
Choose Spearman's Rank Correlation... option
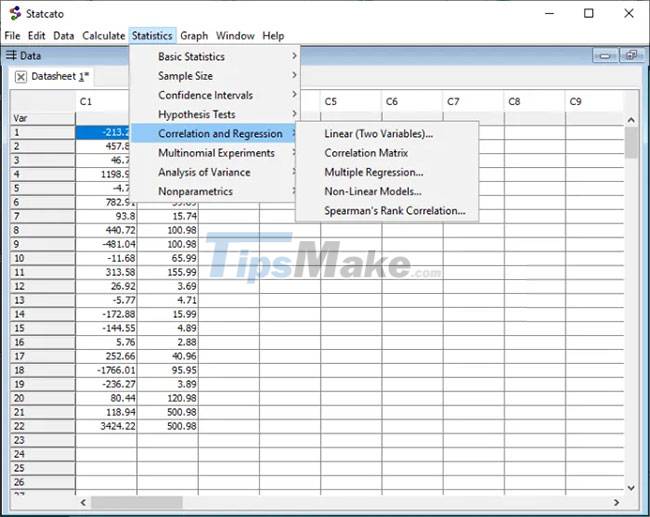[387, 211]
